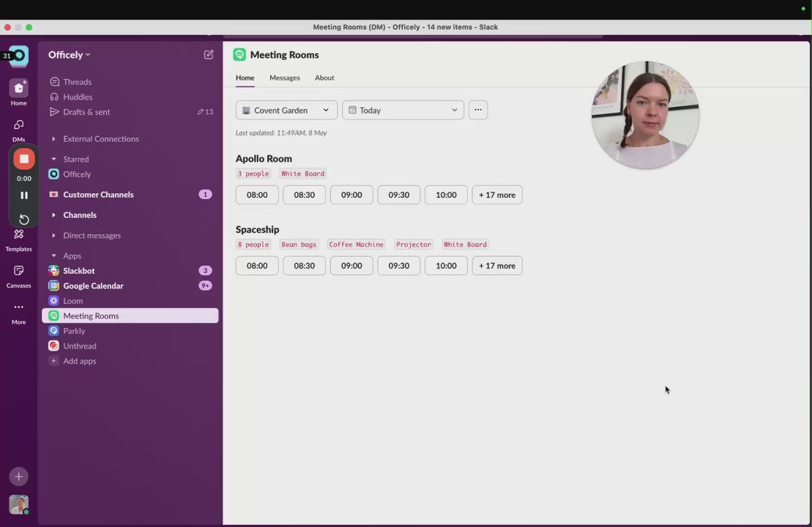Switch to the Messages tab
Image resolution: width=812 pixels, height=527 pixels.
point(284,78)
